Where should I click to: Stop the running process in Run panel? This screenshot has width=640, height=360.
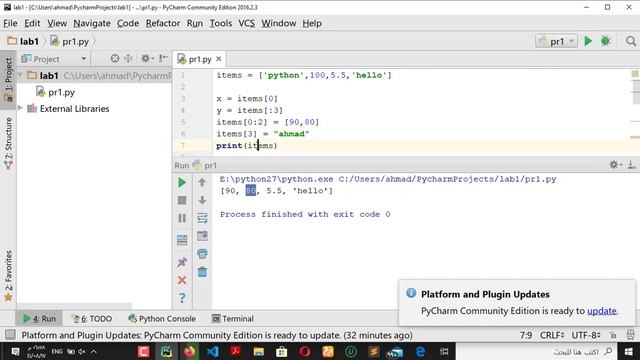[x=182, y=200]
